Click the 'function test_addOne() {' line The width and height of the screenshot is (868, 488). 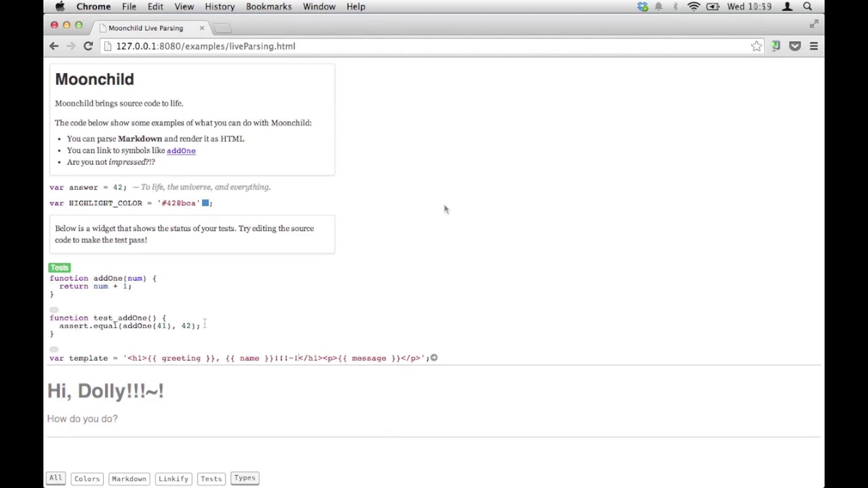coord(108,318)
